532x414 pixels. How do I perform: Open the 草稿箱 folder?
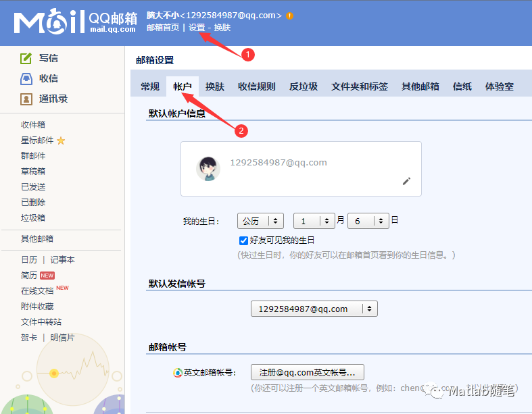point(33,172)
